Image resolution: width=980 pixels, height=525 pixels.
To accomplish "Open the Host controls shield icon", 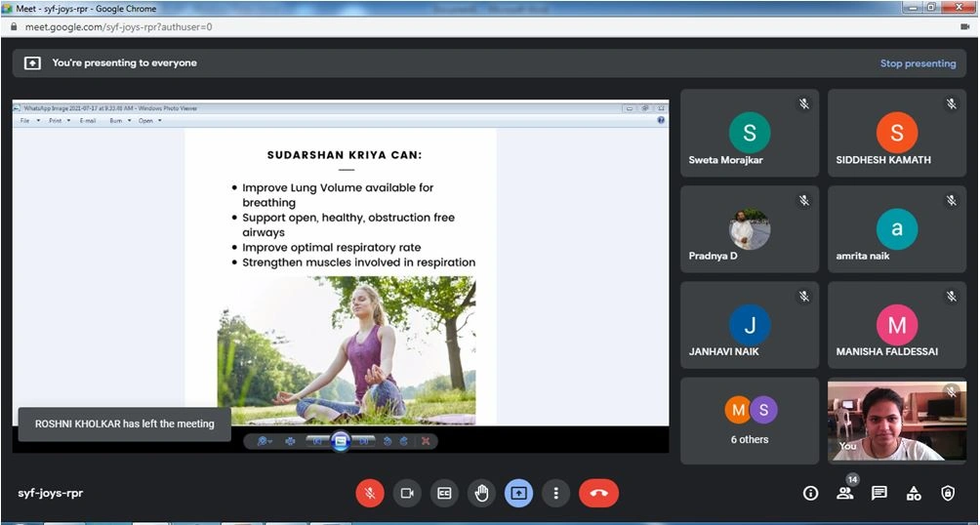I will coord(948,493).
